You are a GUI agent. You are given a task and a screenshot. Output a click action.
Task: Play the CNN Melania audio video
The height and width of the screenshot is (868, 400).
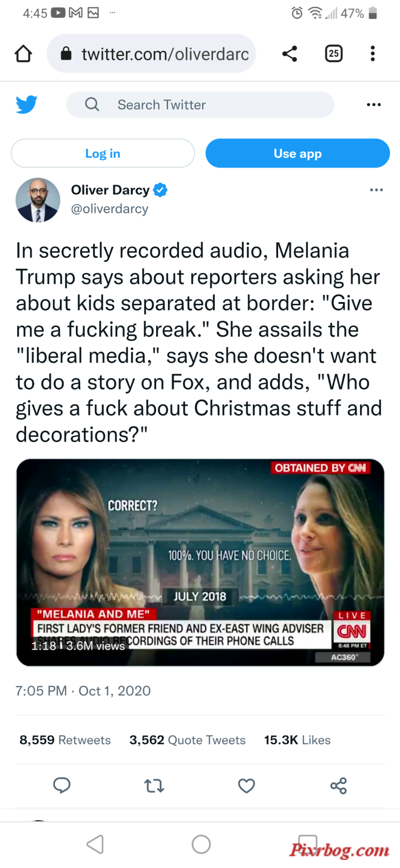[200, 563]
